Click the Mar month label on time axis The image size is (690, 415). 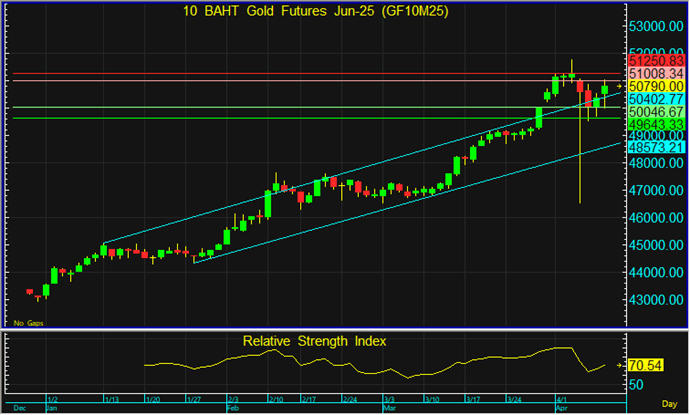pyautogui.click(x=388, y=409)
